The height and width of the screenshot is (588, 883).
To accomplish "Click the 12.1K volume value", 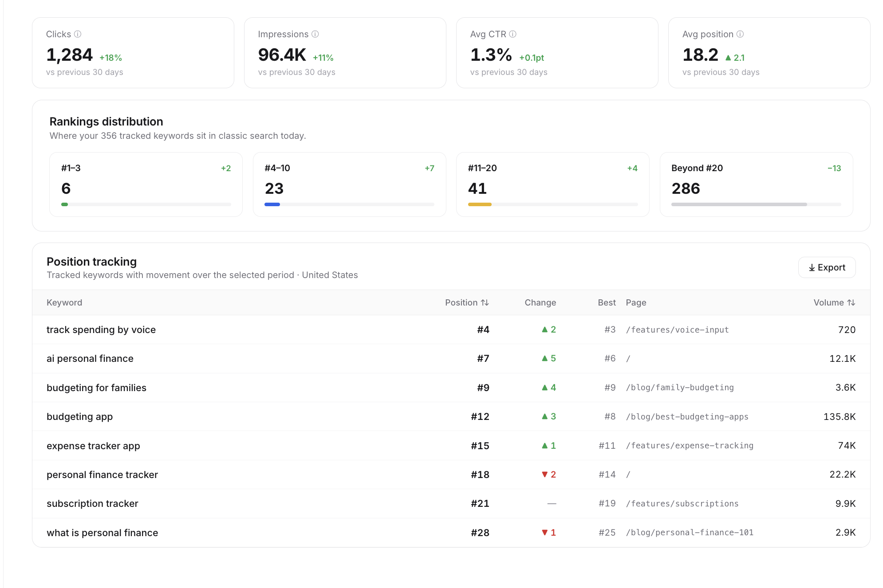I will (x=843, y=358).
